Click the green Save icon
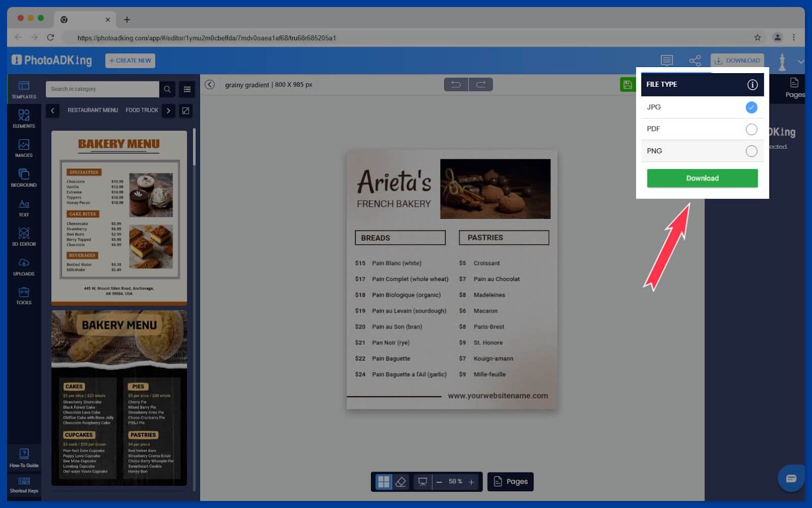This screenshot has height=508, width=812. click(x=627, y=84)
